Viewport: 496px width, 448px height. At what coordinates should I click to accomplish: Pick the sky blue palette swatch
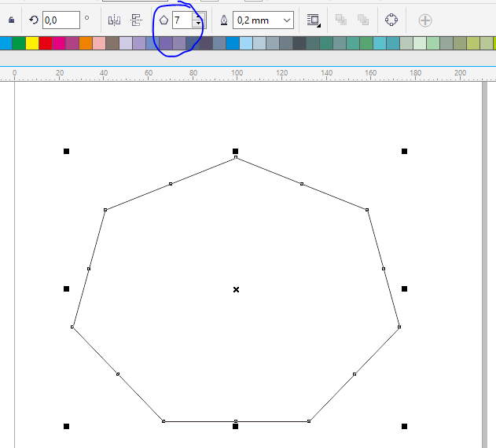tap(246, 43)
